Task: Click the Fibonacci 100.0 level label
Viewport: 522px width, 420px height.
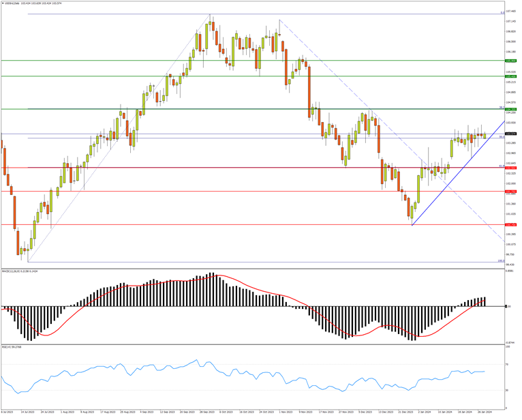Action: tap(500, 260)
